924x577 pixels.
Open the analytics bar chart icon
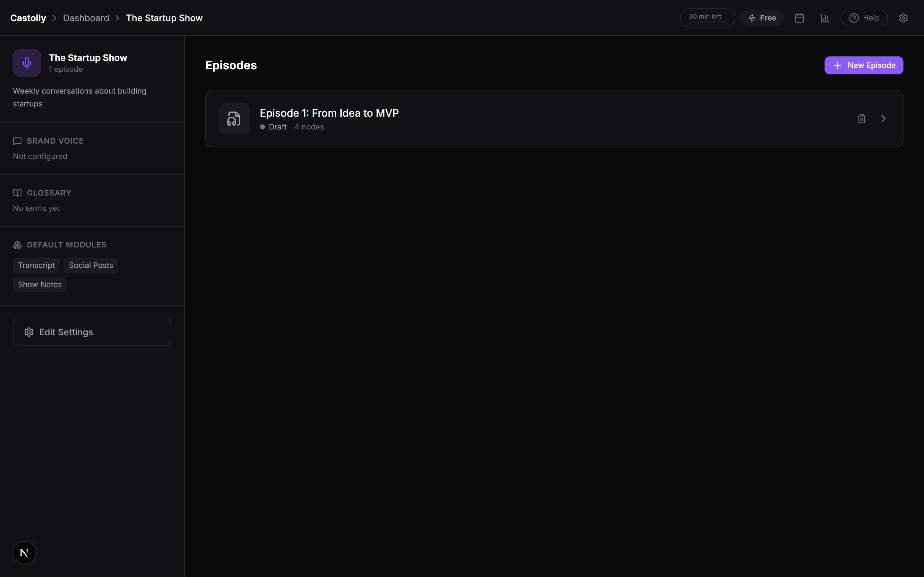(825, 18)
